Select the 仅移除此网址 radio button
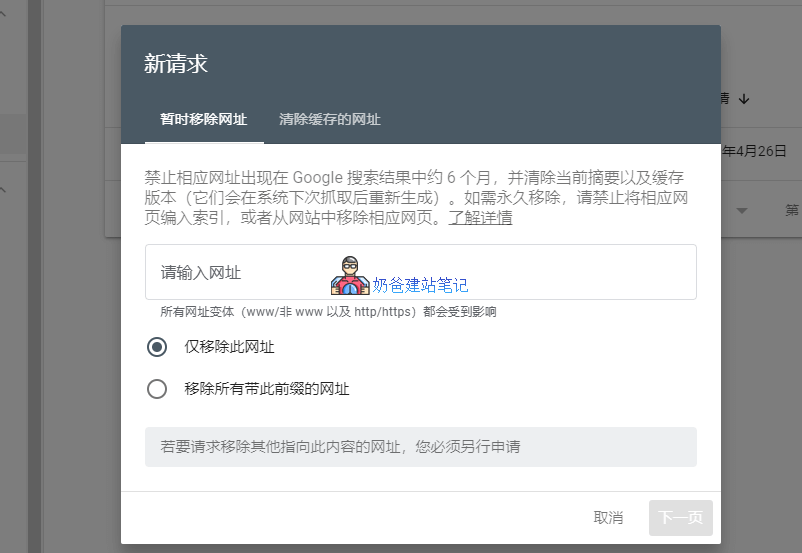802x553 pixels. pos(157,347)
